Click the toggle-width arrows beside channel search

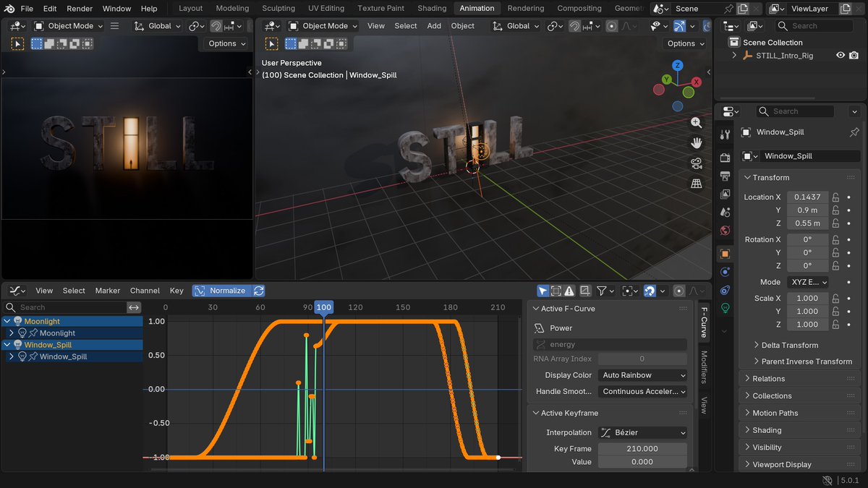134,307
